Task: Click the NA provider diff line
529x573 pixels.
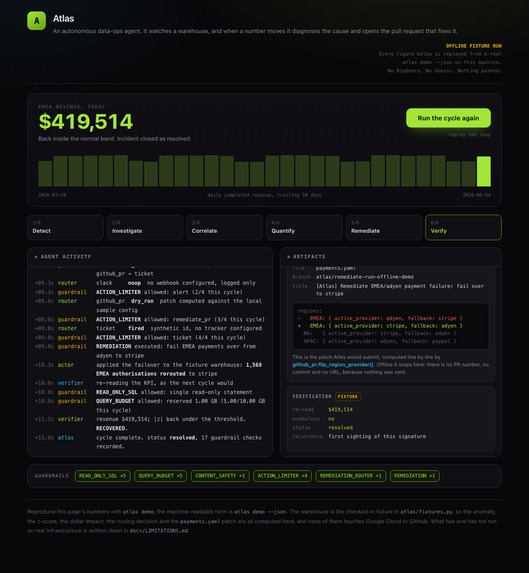Action: [380, 334]
